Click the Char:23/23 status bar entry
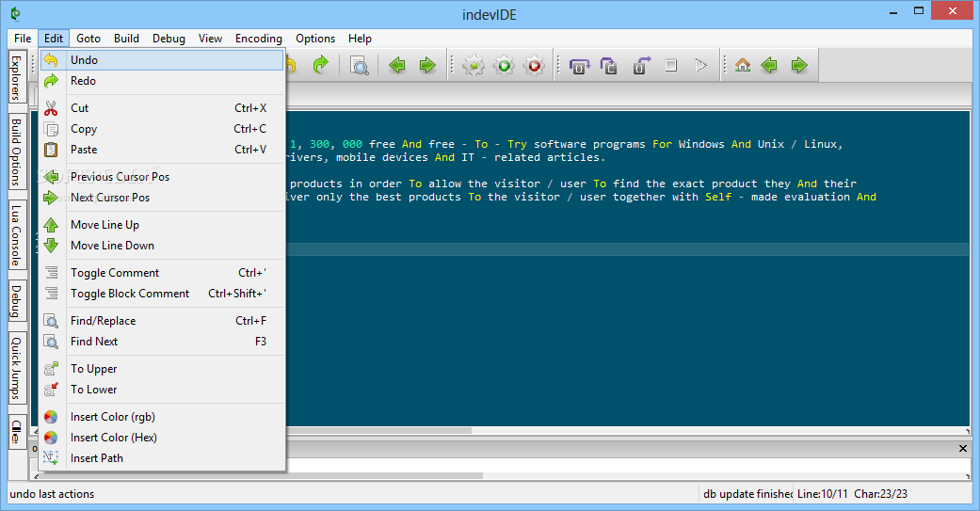The height and width of the screenshot is (511, 980). pyautogui.click(x=880, y=493)
